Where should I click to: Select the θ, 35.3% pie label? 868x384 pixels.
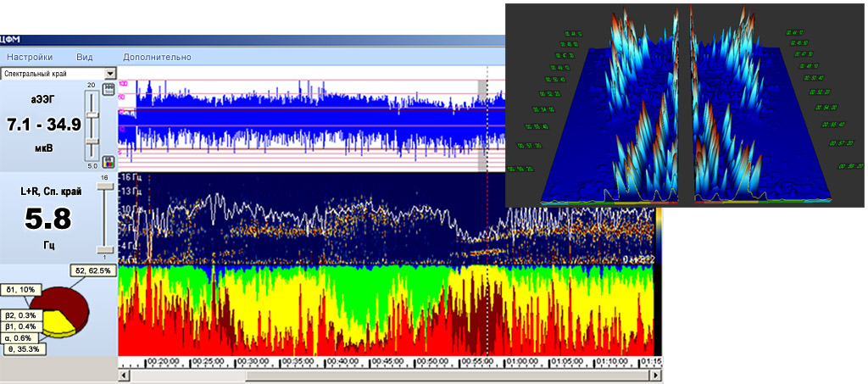[x=24, y=349]
